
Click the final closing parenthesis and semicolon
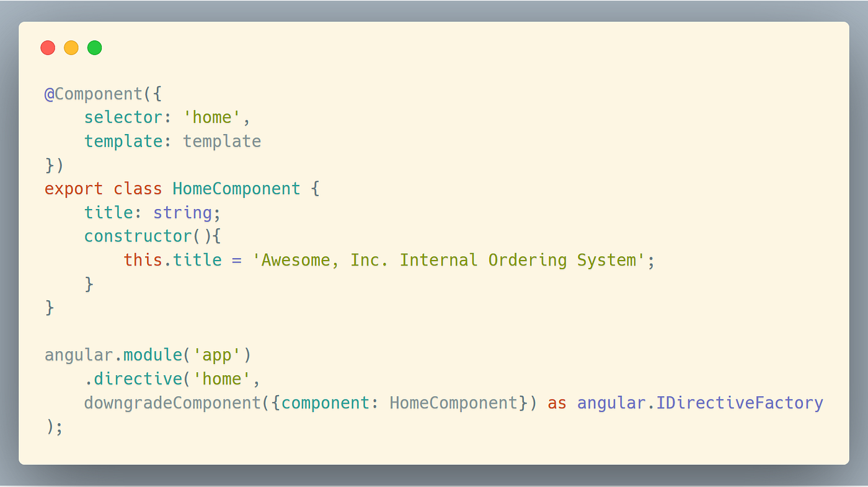[55, 426]
